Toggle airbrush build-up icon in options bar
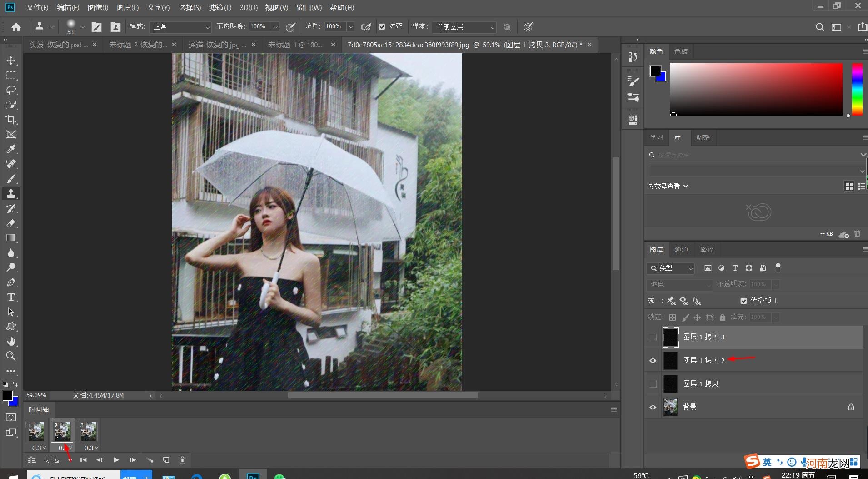 pyautogui.click(x=366, y=27)
